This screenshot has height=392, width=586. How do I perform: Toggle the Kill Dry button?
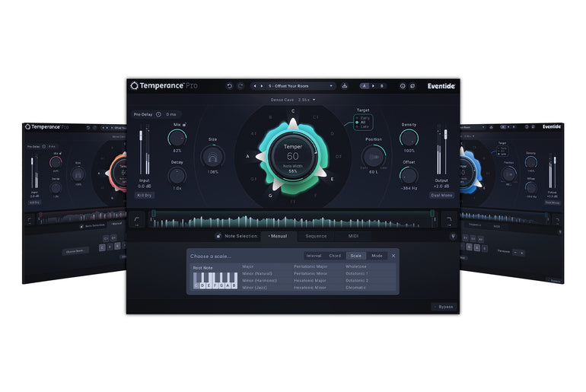pyautogui.click(x=145, y=195)
